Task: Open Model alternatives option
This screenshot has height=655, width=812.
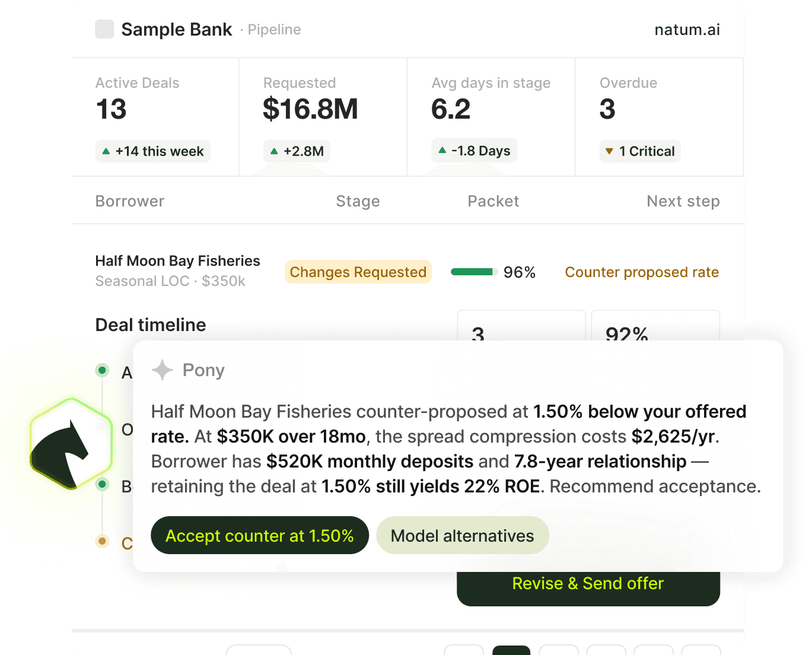Action: pyautogui.click(x=462, y=535)
